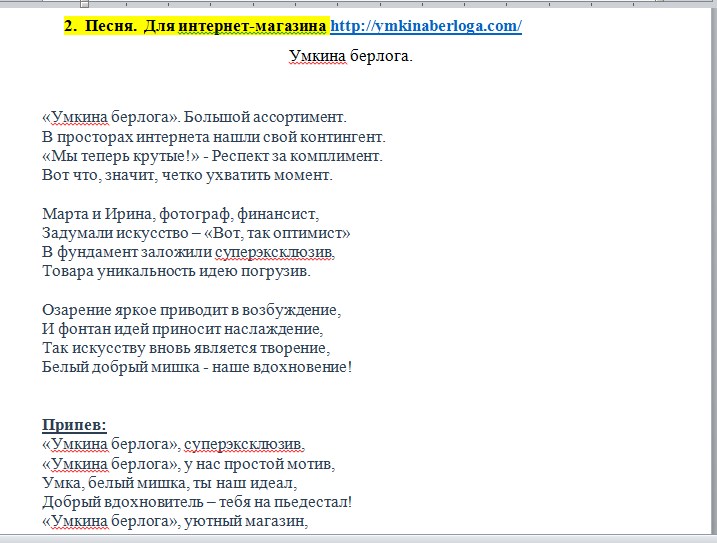Viewport: 717px width, 543px height.
Task: Click the line ending "Большой ассортимент."
Action: 194,117
